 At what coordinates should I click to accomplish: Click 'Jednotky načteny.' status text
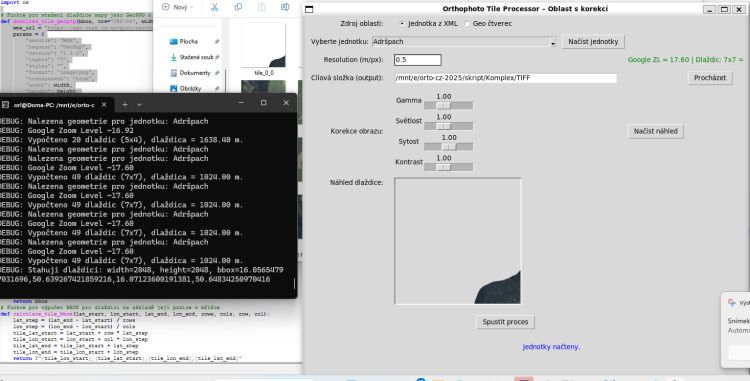pos(551,347)
